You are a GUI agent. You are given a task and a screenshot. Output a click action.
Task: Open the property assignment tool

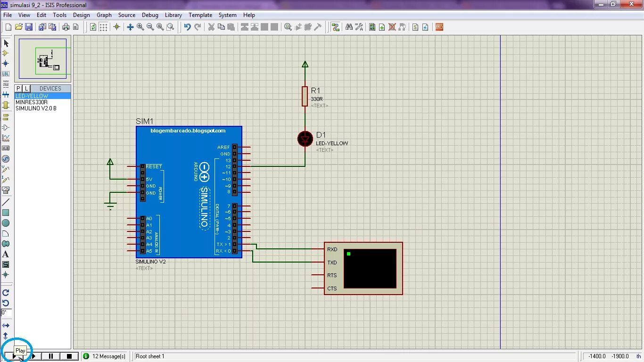click(359, 27)
